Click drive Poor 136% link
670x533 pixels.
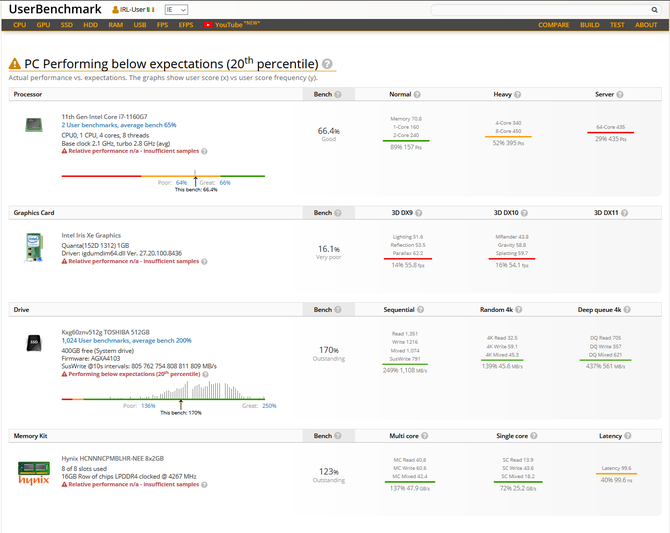coord(148,406)
